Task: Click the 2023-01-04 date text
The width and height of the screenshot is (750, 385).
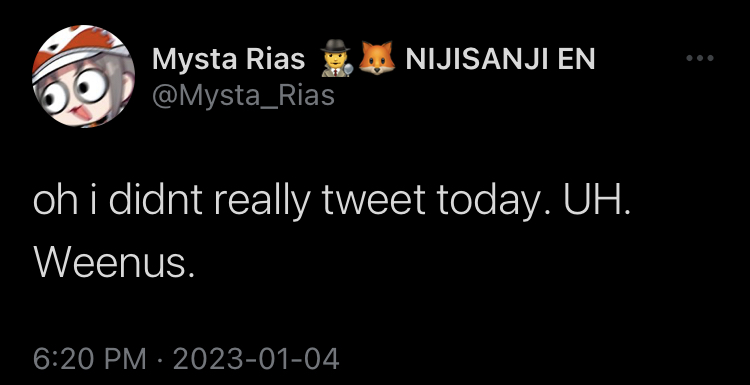Action: (x=256, y=359)
